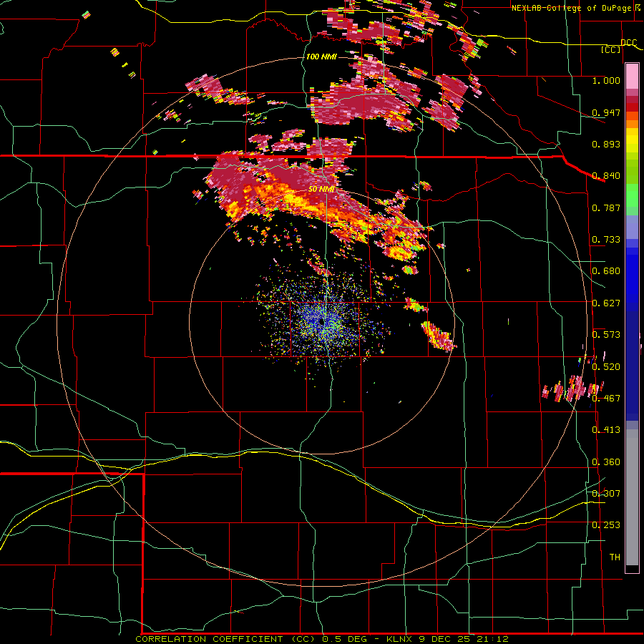This screenshot has height=644, width=644.
Task: Click the 100 NMI range ring label
Action: pos(321,57)
